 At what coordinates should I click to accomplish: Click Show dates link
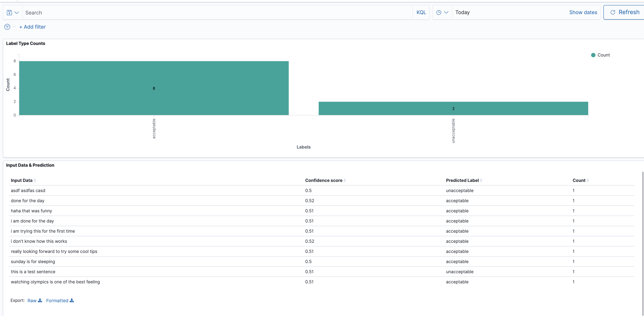coord(583,13)
